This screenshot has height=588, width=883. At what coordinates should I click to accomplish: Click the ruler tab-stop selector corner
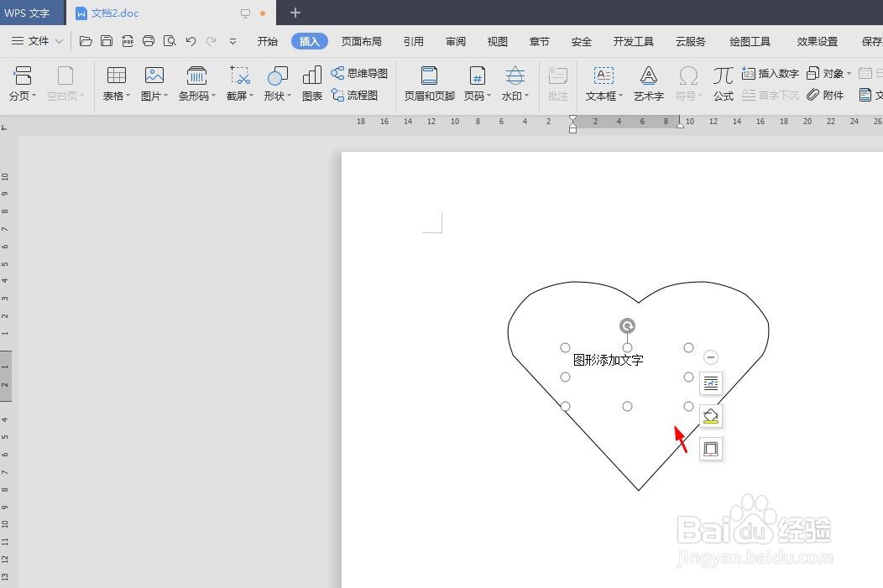pos(4,127)
